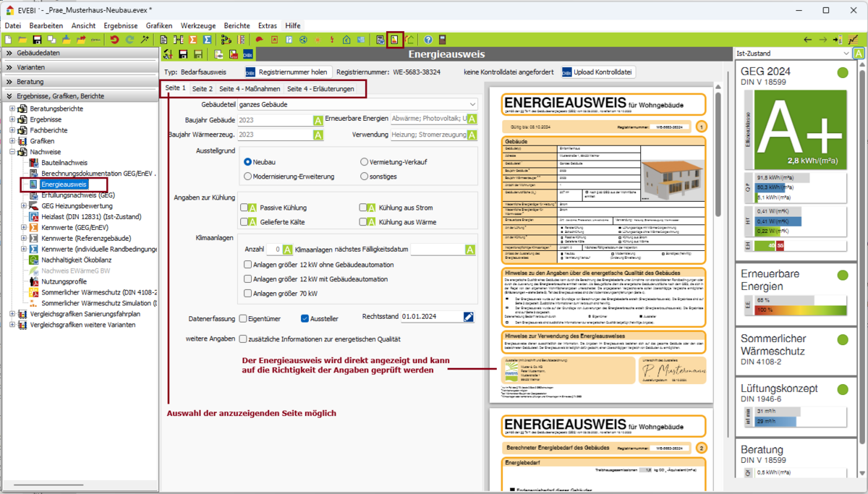Viewport: 868px width, 494px height.
Task: Expand the Varianten panel
Action: 80,67
